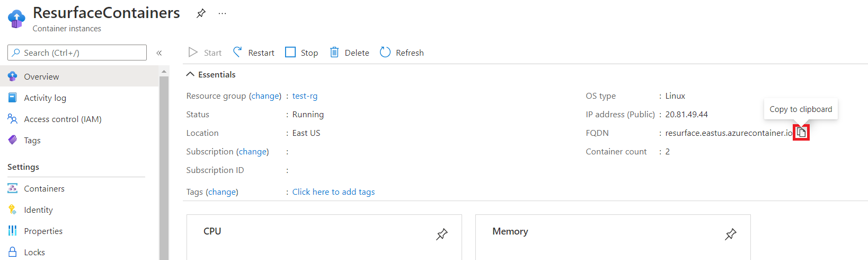Open the more options ellipsis menu

(222, 13)
